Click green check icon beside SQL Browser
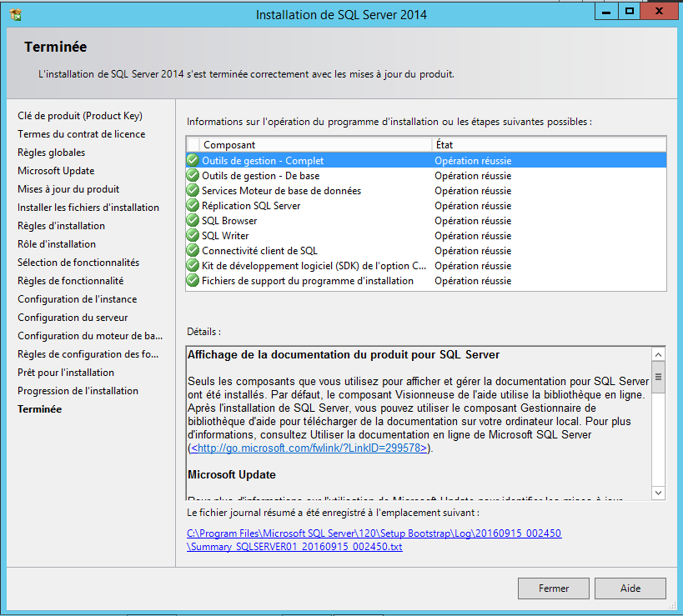The image size is (683, 616). click(x=193, y=221)
